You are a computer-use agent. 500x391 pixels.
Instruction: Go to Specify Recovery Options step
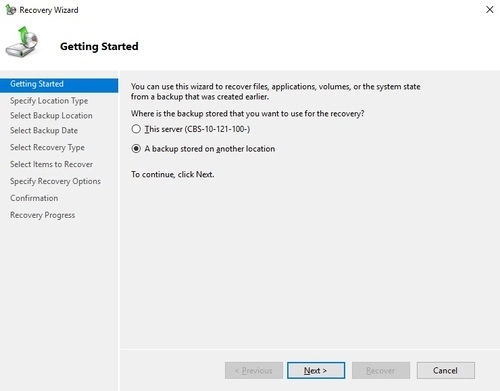pos(55,181)
